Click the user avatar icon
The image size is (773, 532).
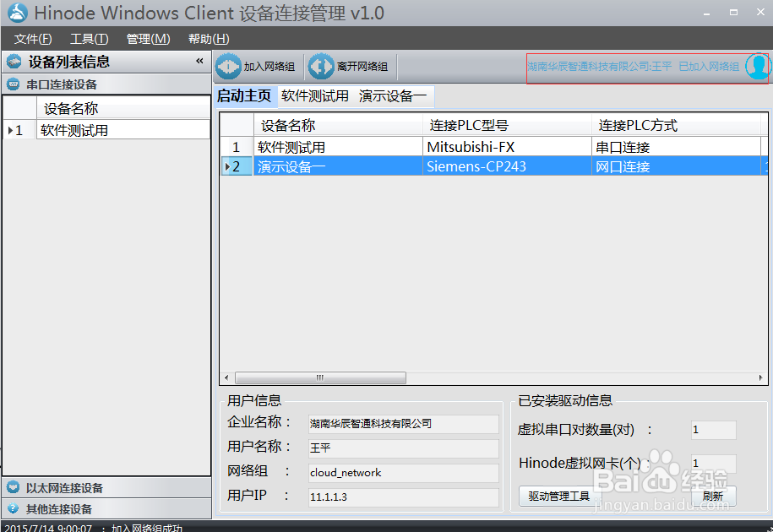pos(758,66)
